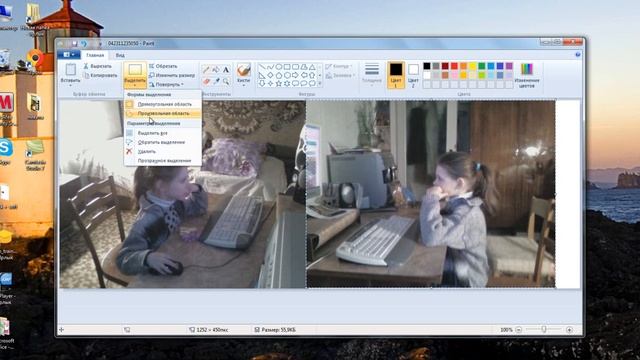The height and width of the screenshot is (360, 640).
Task: Switch to the Вид (View) tab
Action: (120, 55)
